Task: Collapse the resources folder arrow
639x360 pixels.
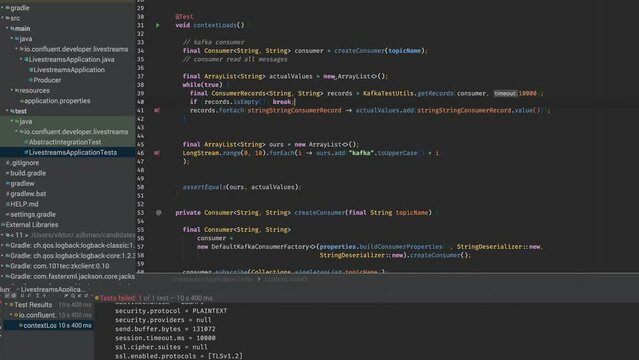Action: point(12,91)
